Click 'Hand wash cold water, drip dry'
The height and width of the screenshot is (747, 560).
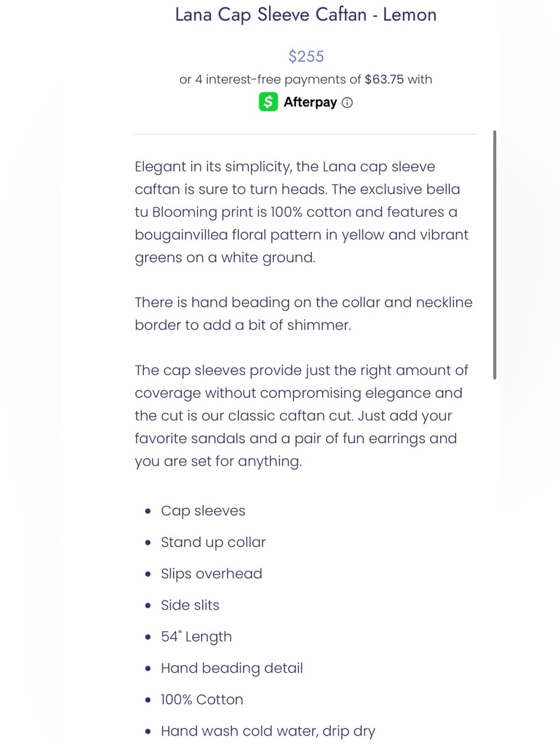(x=268, y=731)
